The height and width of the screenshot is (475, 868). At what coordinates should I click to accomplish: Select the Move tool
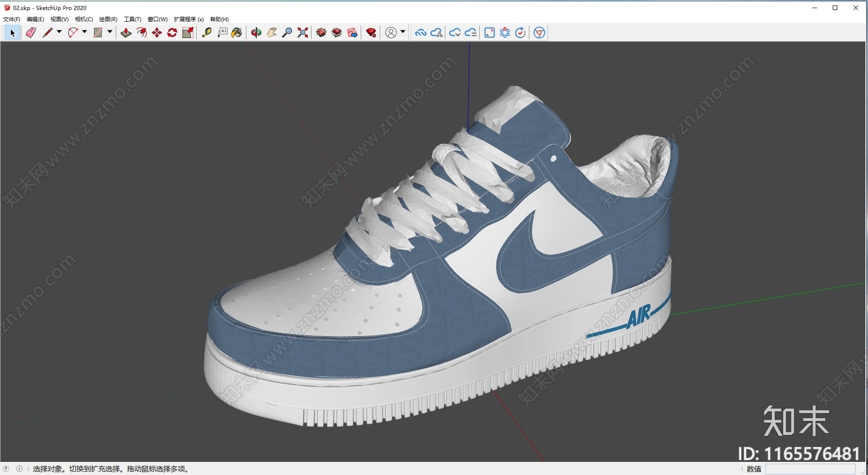tap(157, 33)
